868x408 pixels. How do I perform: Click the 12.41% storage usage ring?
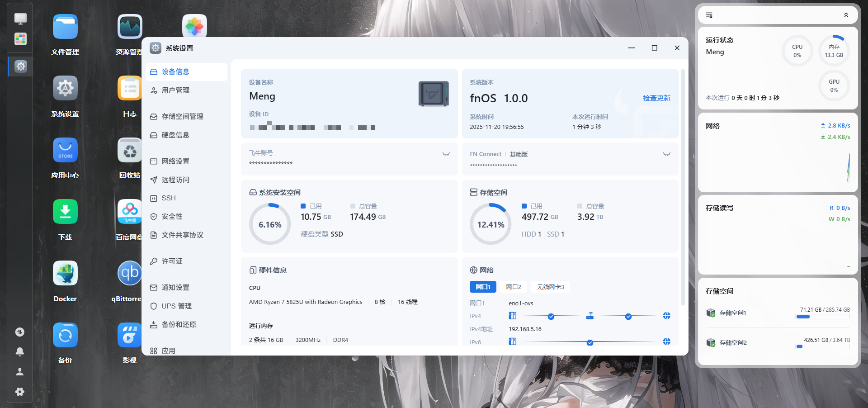point(491,224)
